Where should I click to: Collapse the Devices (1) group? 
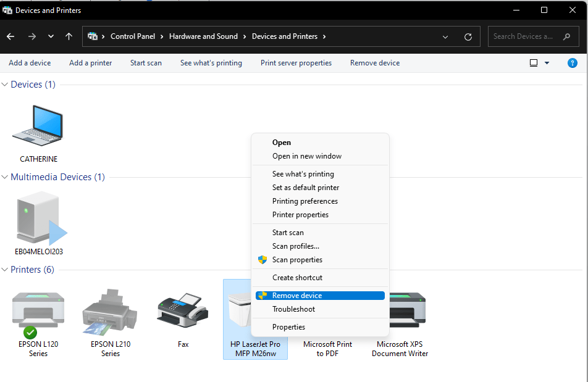point(6,85)
